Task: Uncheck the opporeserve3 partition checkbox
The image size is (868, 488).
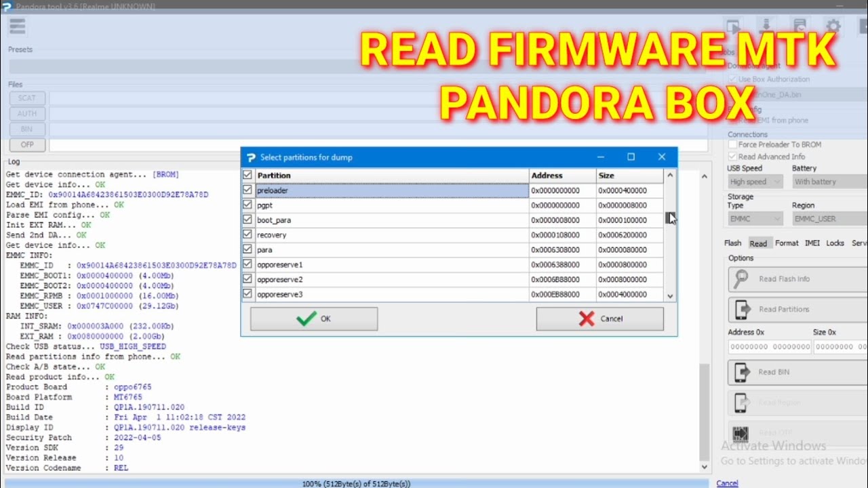Action: 248,294
